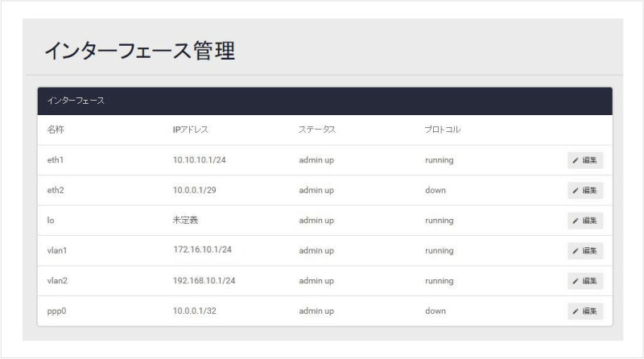The height and width of the screenshot is (359, 644).
Task: Edit the ppp0 interface
Action: [585, 312]
